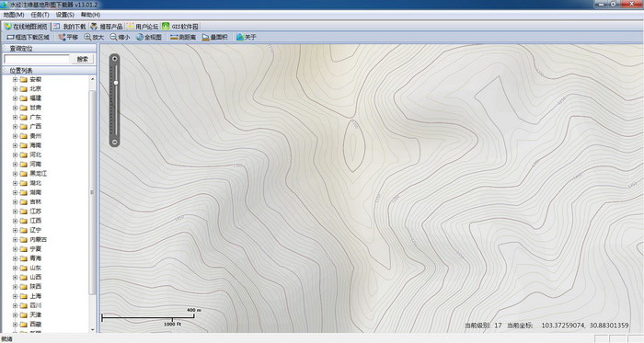644x343 pixels.
Task: Click the plus button on map zoom control
Action: (115, 59)
